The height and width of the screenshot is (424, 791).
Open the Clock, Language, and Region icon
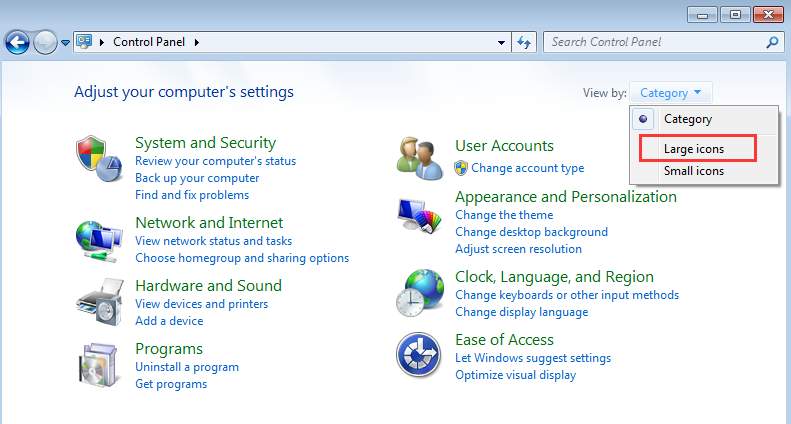click(x=419, y=292)
